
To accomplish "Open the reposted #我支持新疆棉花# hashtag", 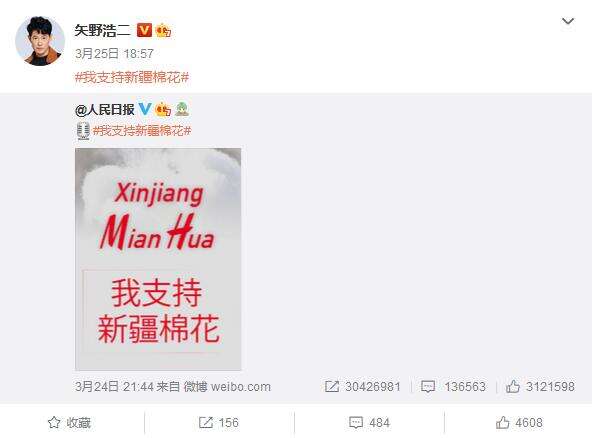I will (x=142, y=131).
